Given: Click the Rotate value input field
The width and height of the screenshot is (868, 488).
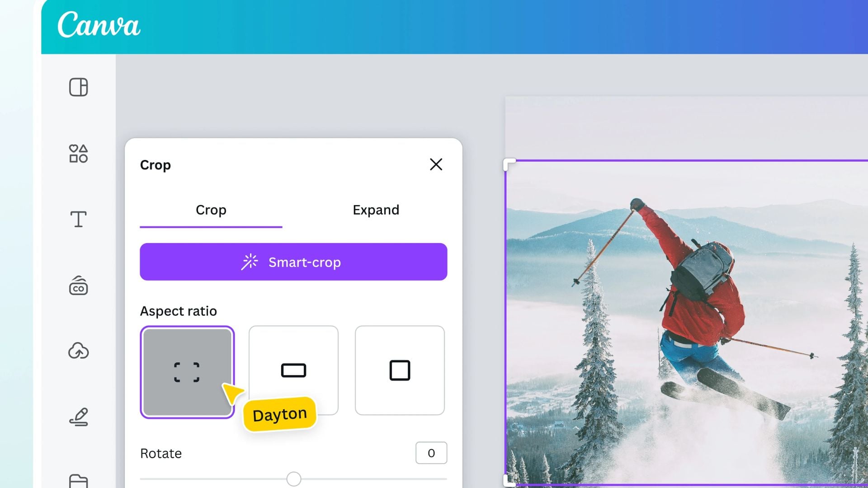Looking at the screenshot, I should [431, 453].
